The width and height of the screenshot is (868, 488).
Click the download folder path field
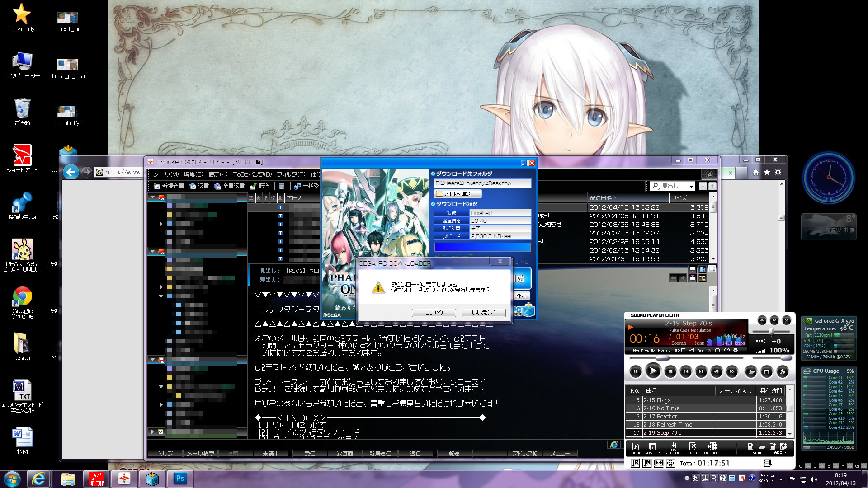pos(482,183)
